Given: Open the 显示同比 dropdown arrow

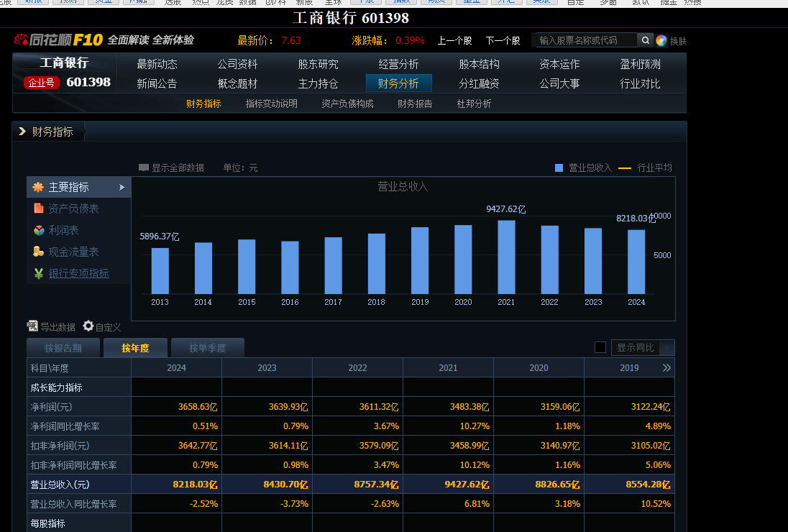Looking at the screenshot, I should coord(667,348).
